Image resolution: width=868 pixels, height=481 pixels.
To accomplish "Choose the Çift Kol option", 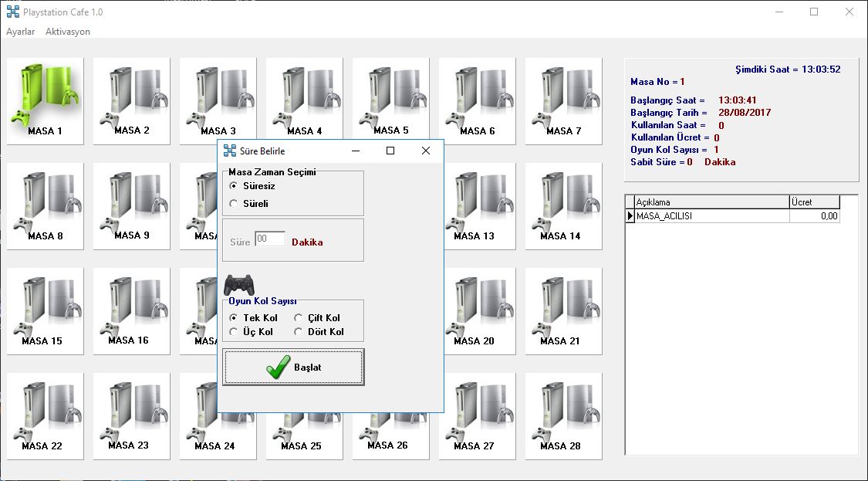I will (317, 318).
